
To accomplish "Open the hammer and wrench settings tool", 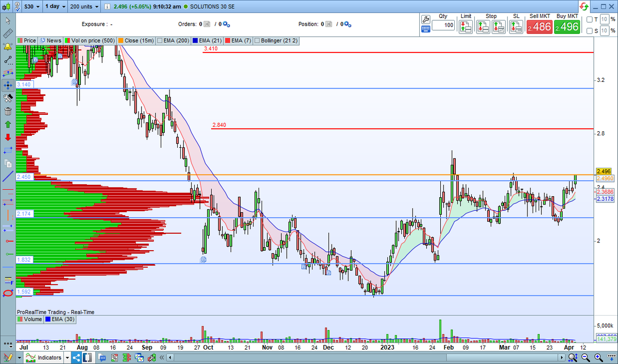I will click(x=8, y=98).
